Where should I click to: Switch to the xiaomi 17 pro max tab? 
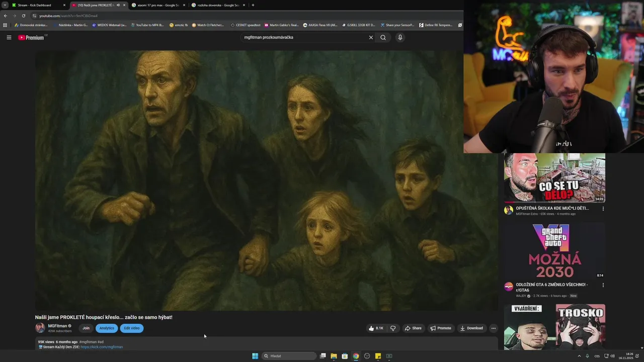click(157, 5)
